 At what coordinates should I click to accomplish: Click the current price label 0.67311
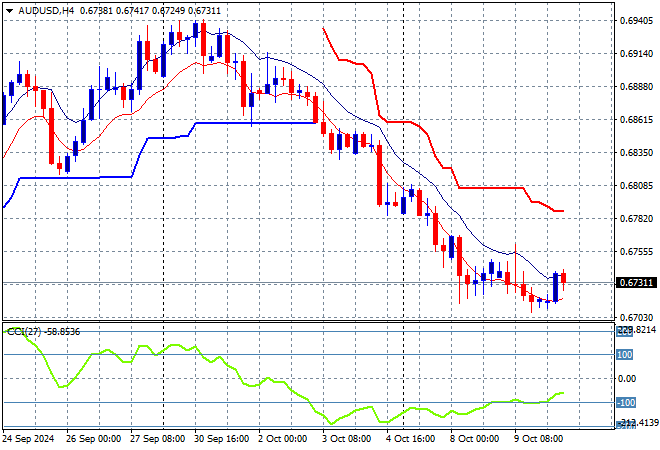(635, 283)
